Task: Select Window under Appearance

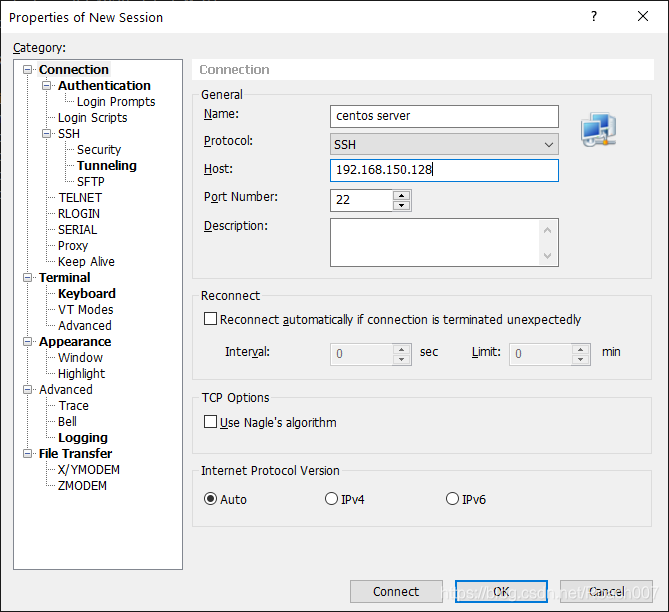Action: coord(80,358)
